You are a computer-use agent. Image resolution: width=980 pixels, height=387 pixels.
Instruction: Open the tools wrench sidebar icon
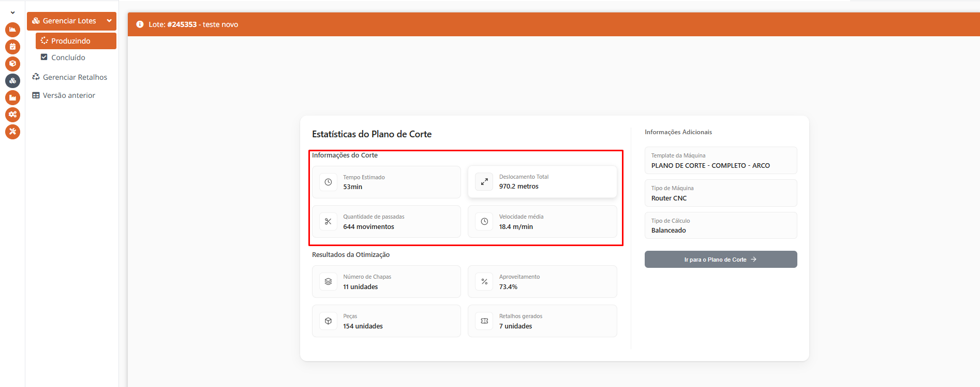[x=12, y=132]
